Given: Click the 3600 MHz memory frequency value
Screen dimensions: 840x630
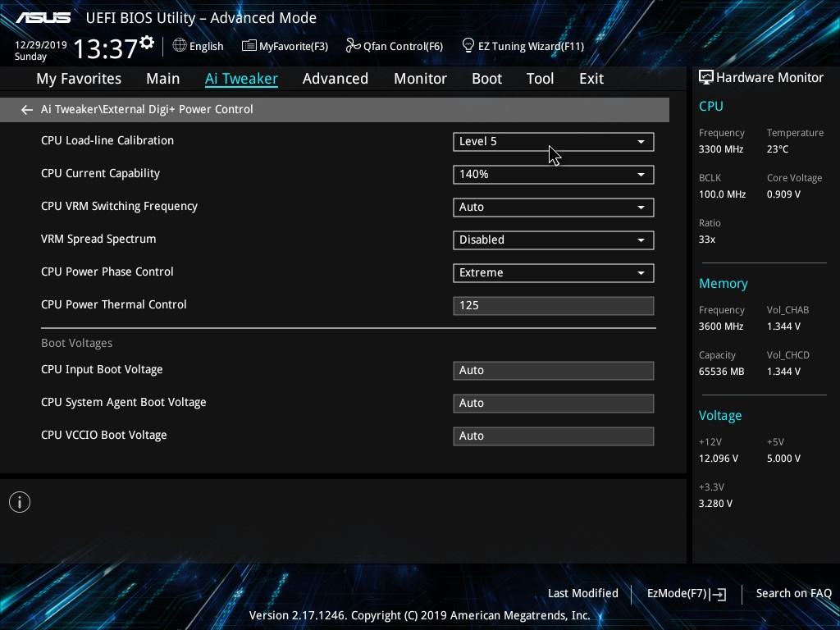Looking at the screenshot, I should coord(720,326).
